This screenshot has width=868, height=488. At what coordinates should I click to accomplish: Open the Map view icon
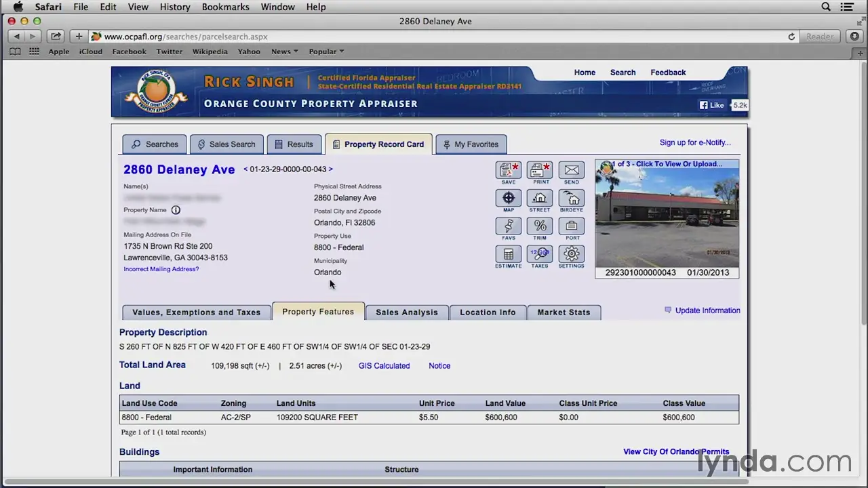click(x=508, y=198)
